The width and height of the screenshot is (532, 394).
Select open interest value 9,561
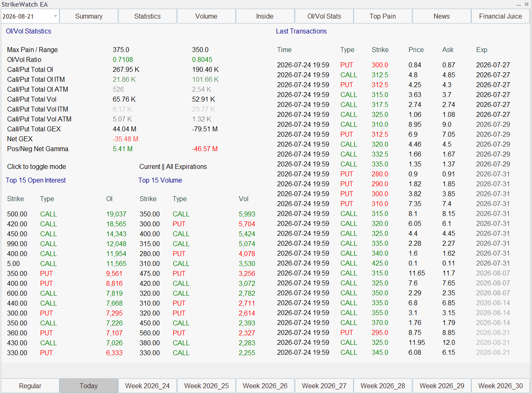pyautogui.click(x=114, y=274)
